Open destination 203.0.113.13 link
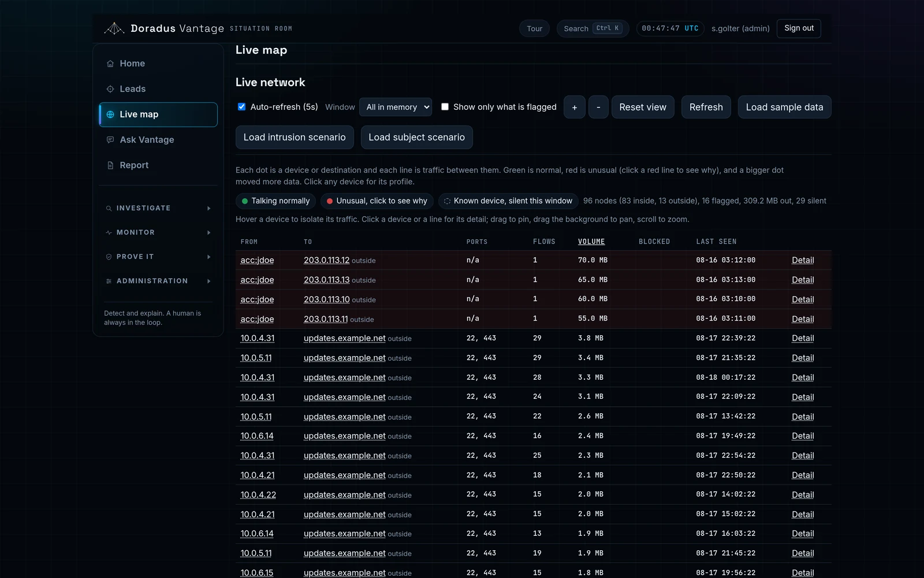Screen dimensions: 924x578 point(326,280)
